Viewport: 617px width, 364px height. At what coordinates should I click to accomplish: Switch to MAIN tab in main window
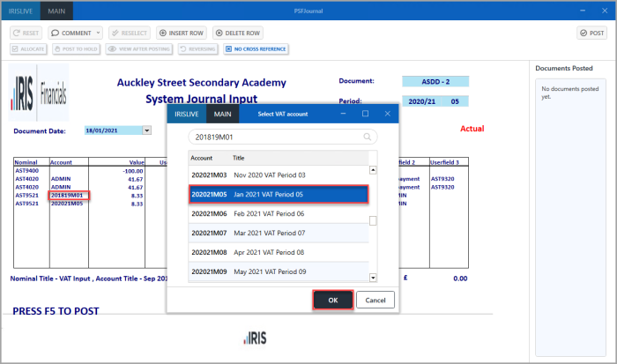pyautogui.click(x=56, y=11)
